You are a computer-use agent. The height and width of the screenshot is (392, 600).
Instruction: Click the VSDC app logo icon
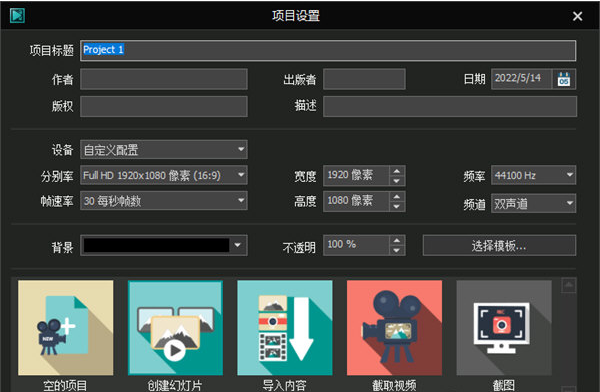(17, 16)
